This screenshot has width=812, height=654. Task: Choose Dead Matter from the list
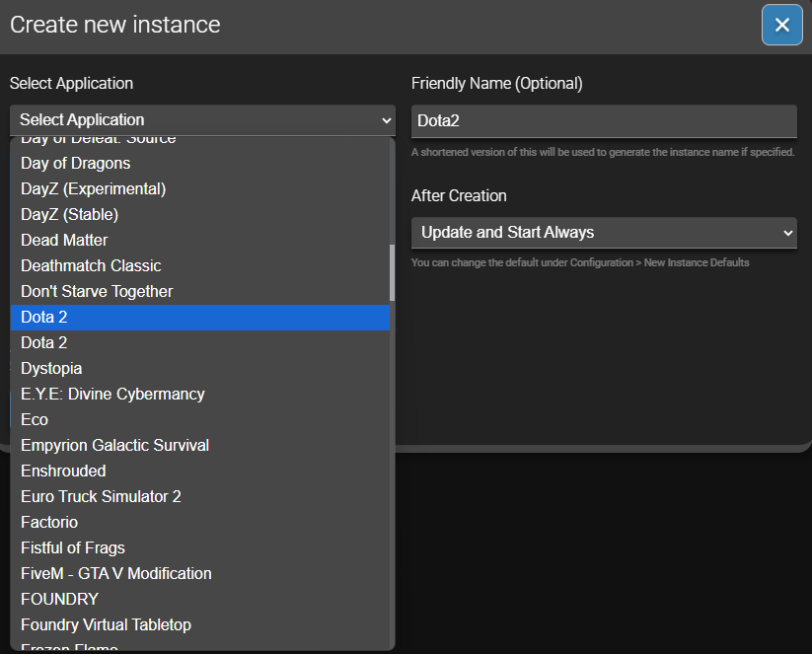pyautogui.click(x=200, y=241)
